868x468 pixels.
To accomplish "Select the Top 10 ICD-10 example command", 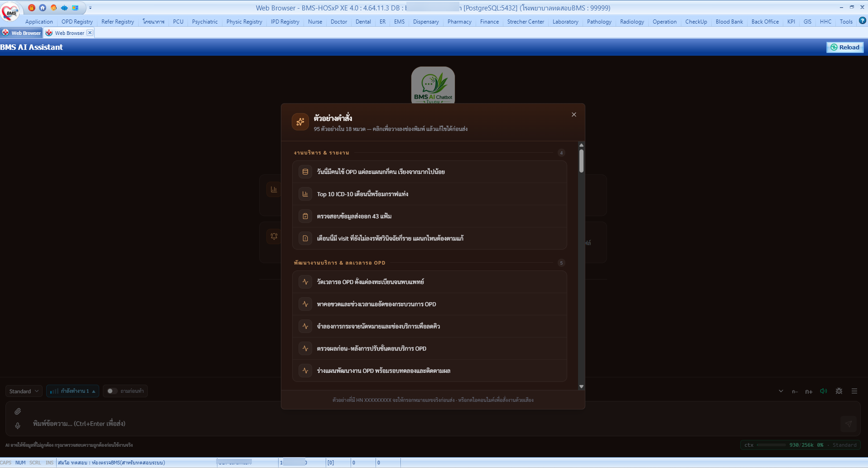I will point(429,194).
